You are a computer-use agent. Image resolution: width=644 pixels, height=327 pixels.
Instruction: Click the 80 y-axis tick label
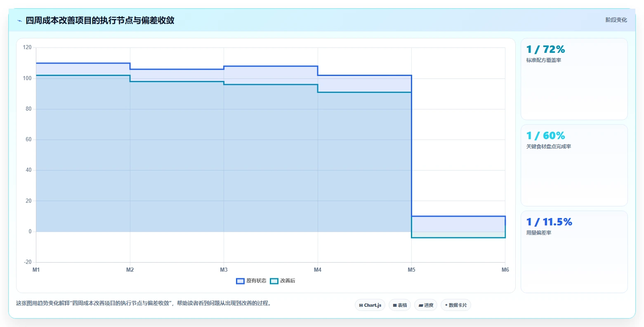click(x=28, y=109)
